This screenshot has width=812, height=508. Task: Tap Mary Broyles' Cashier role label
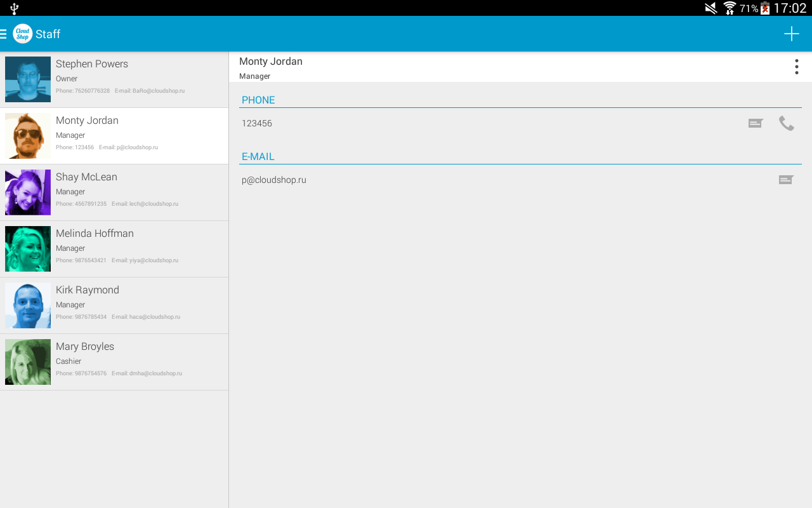[x=69, y=361]
